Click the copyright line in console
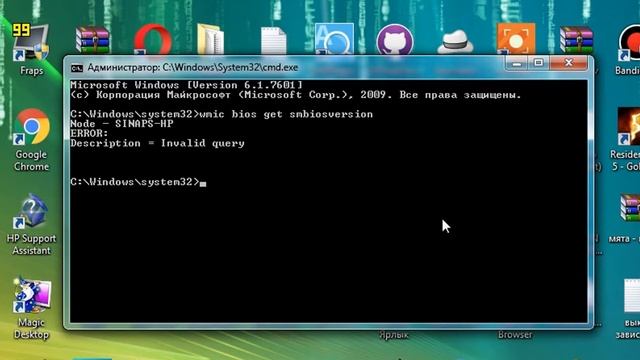This screenshot has height=360, width=640. tap(296, 95)
